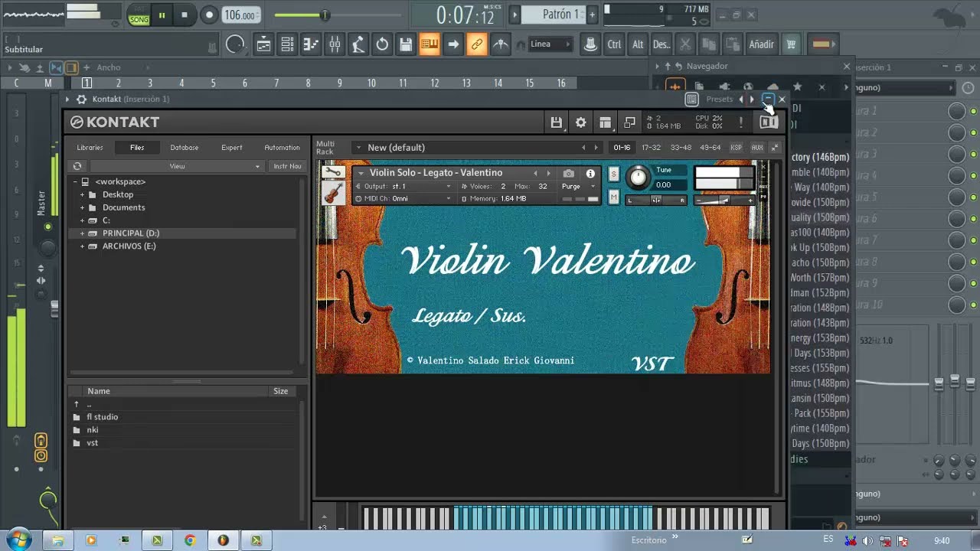Image resolution: width=980 pixels, height=551 pixels.
Task: Open the FL Studio playlist view icon
Action: point(263,44)
